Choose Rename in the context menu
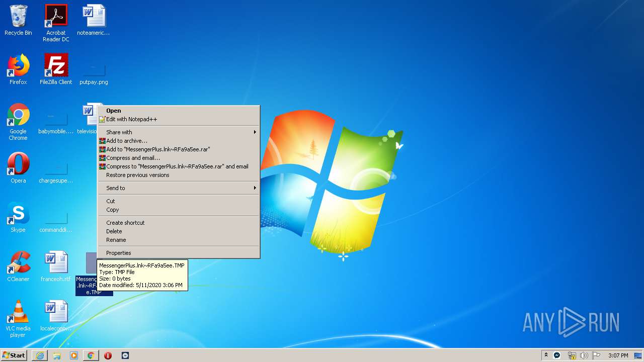This screenshot has height=362, width=644. [179, 240]
